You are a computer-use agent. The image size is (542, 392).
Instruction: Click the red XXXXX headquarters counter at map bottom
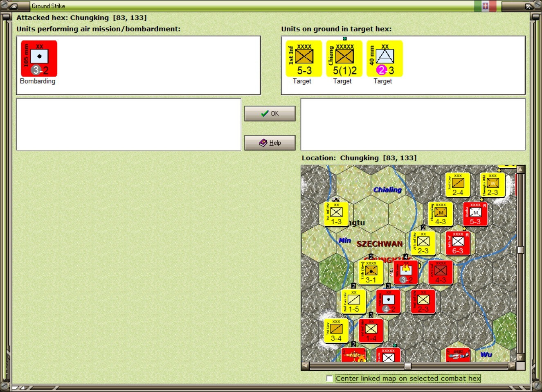pyautogui.click(x=388, y=355)
